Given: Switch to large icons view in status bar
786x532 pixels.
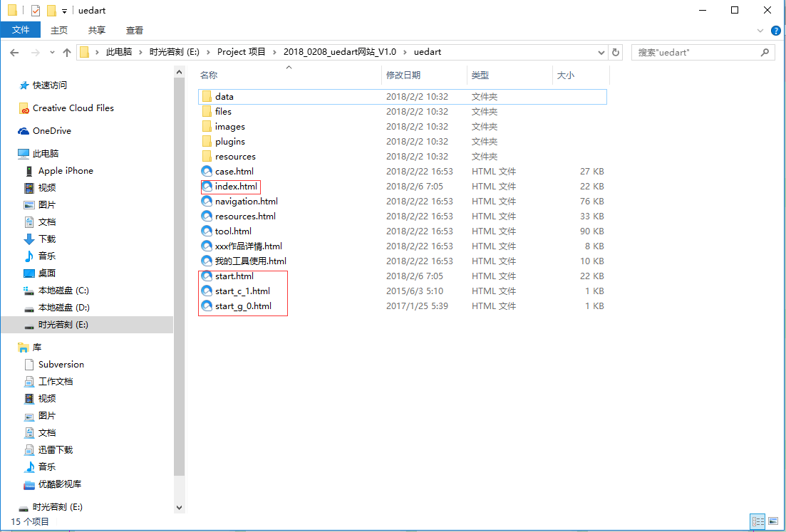Looking at the screenshot, I should pos(773,522).
